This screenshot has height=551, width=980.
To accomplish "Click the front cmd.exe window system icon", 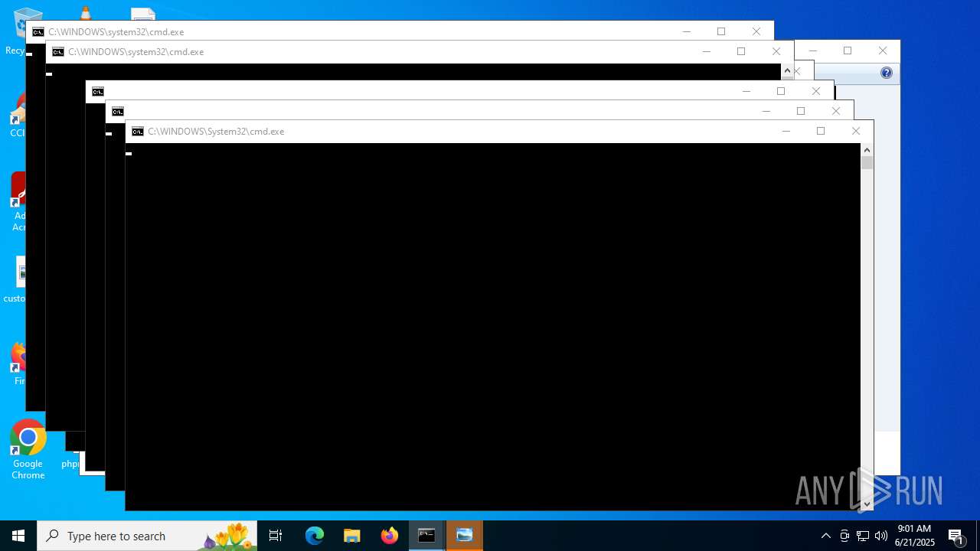I will (x=138, y=132).
